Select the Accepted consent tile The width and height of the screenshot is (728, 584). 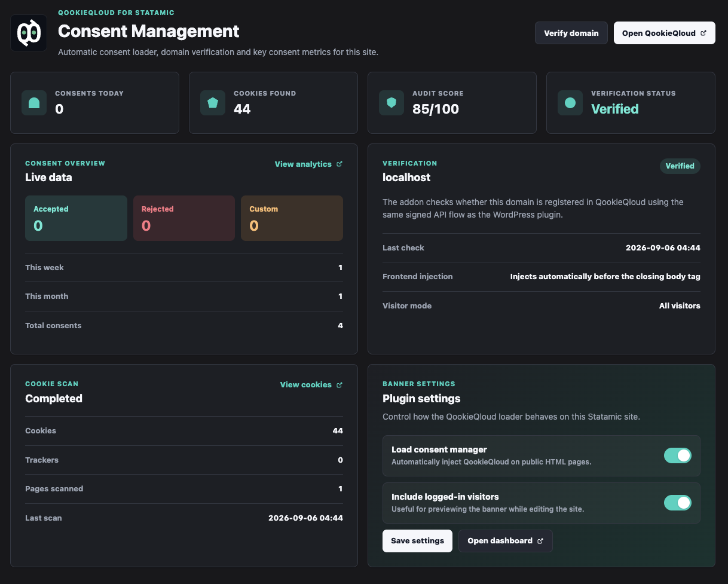(x=76, y=218)
